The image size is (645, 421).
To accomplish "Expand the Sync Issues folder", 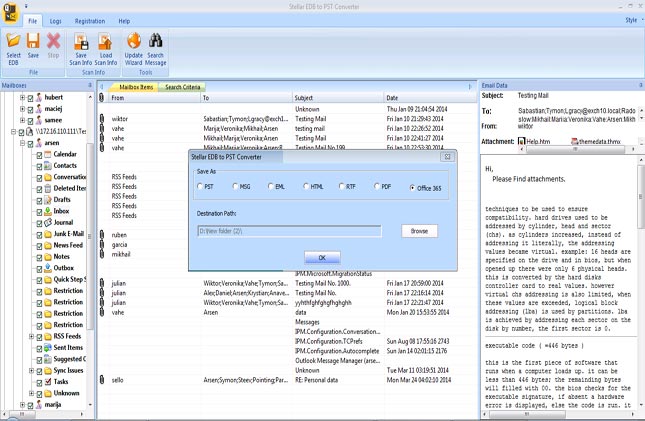I will [31, 371].
